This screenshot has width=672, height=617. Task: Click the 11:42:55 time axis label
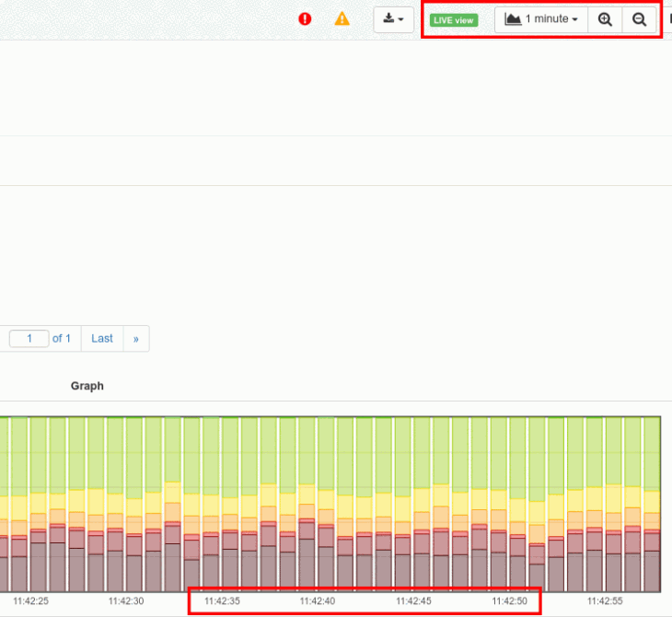[605, 600]
